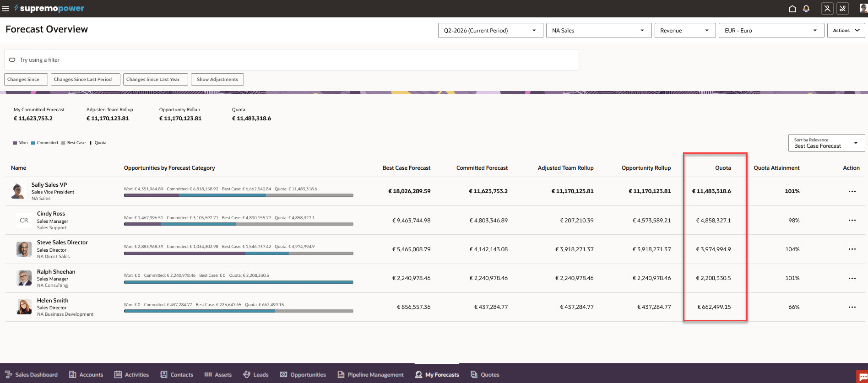868x383 pixels.
Task: Open the Leads tab
Action: 256,375
